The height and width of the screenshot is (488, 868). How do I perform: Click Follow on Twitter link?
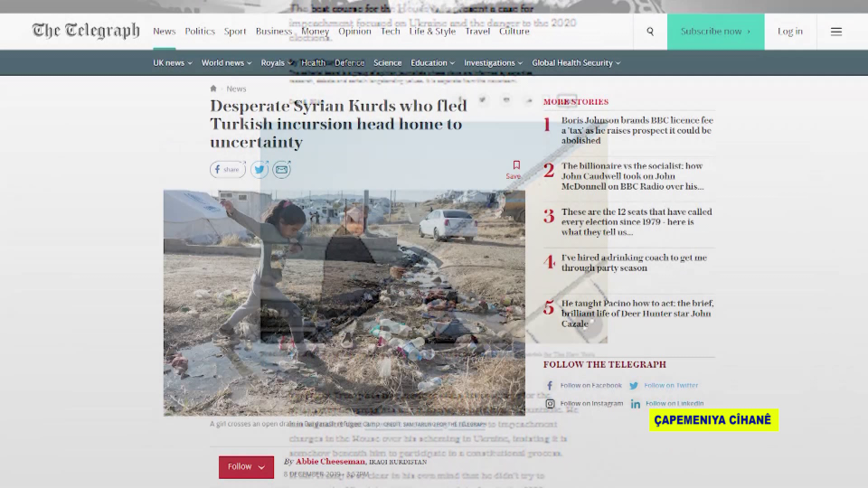click(x=671, y=386)
